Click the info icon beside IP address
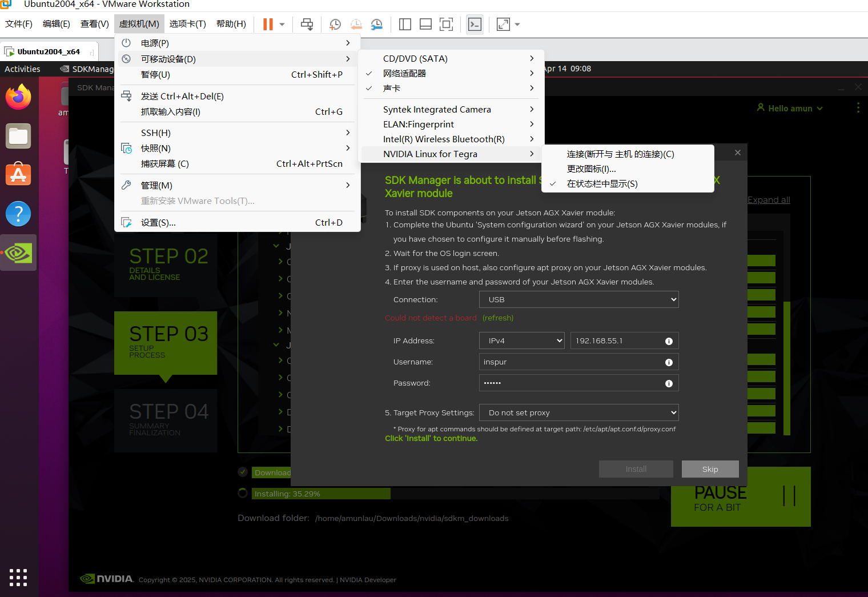This screenshot has height=597, width=868. point(669,341)
